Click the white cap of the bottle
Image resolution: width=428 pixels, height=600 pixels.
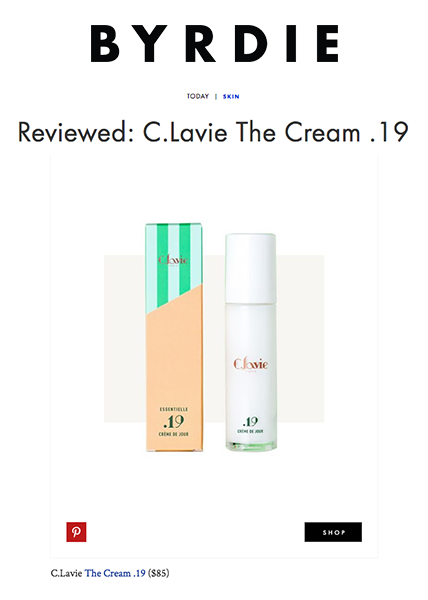(x=251, y=267)
